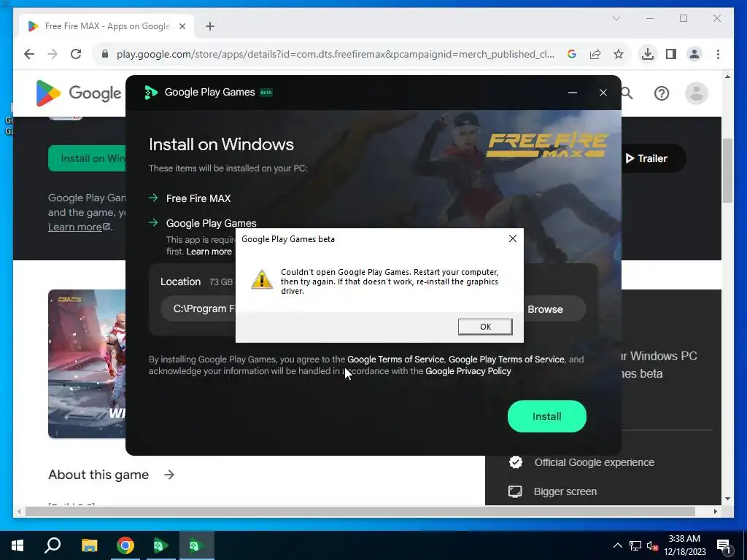Open muted volume tray icon

tap(652, 545)
